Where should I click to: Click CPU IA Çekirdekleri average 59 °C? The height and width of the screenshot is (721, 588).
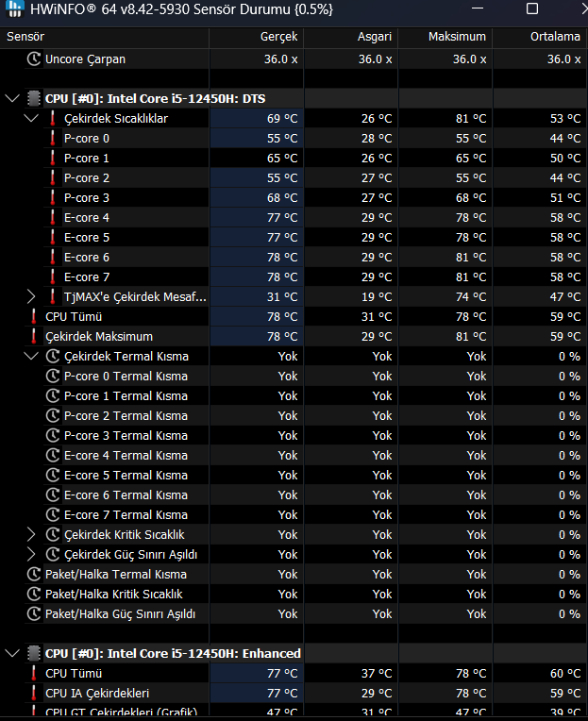click(565, 693)
